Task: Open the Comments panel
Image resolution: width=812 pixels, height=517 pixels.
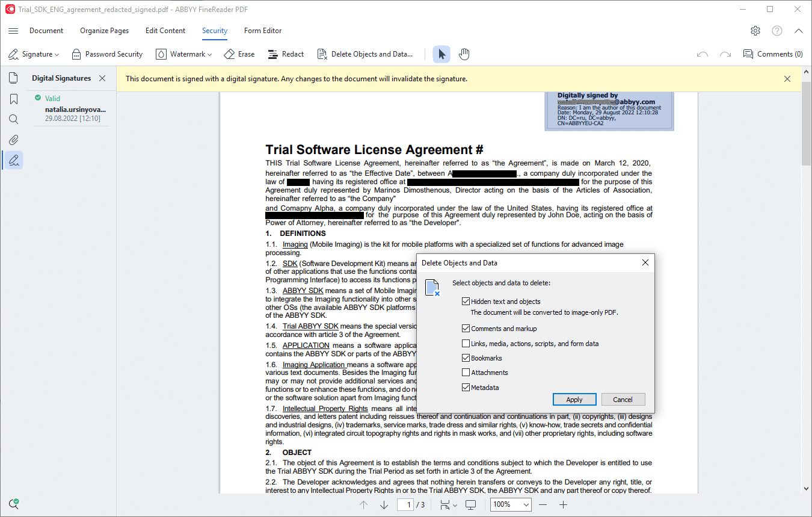Action: (773, 54)
